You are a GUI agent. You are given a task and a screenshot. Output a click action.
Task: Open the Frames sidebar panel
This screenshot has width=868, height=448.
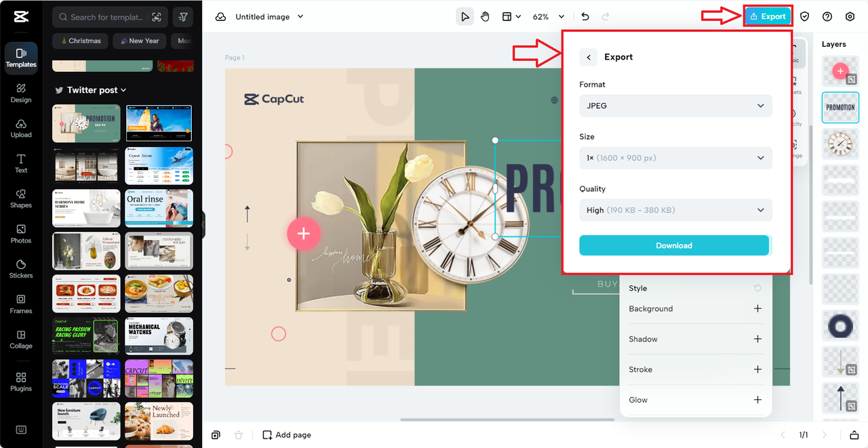click(21, 304)
